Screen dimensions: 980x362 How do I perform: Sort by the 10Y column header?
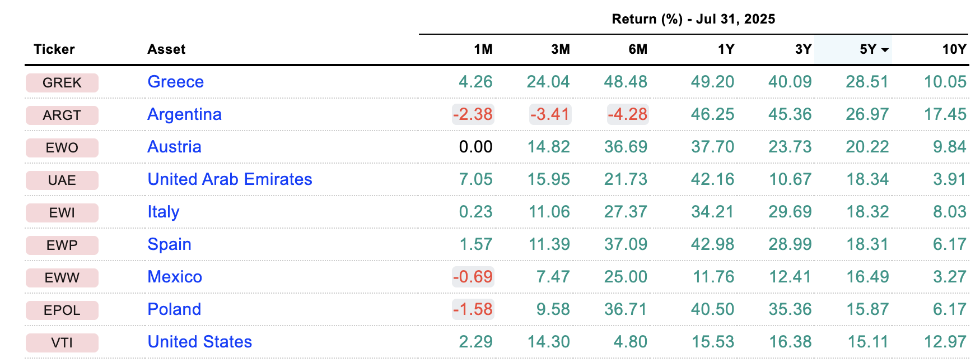(x=954, y=49)
